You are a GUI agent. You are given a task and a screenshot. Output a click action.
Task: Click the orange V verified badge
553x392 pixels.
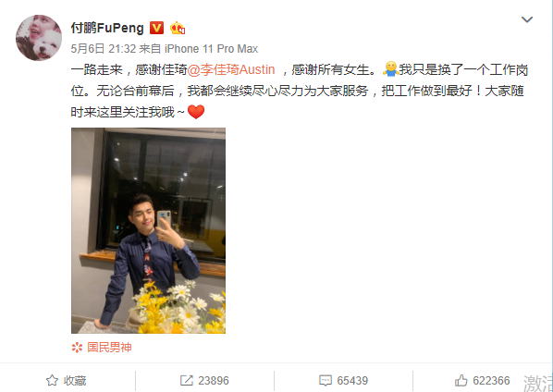[156, 28]
